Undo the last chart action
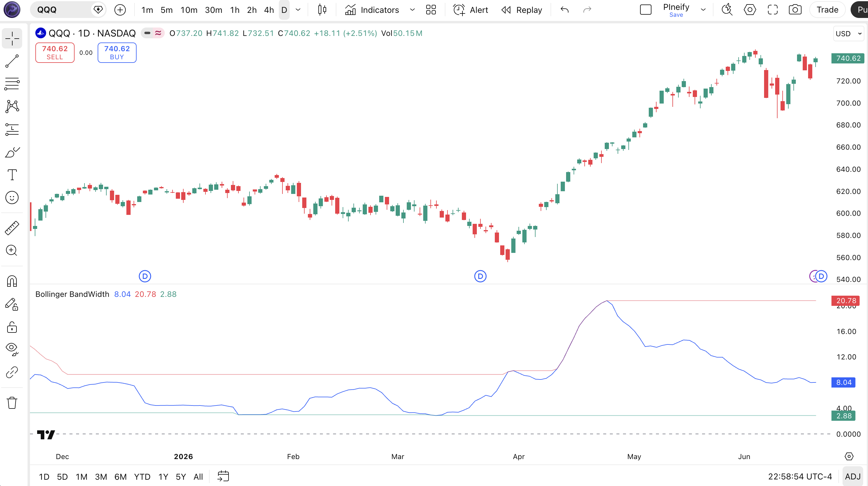Viewport: 868px width, 486px height. point(564,10)
